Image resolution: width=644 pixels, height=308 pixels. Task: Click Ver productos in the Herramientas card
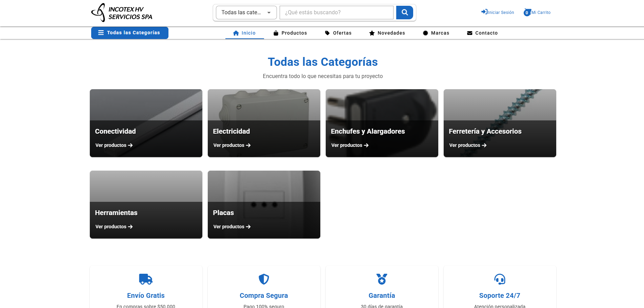(x=114, y=227)
